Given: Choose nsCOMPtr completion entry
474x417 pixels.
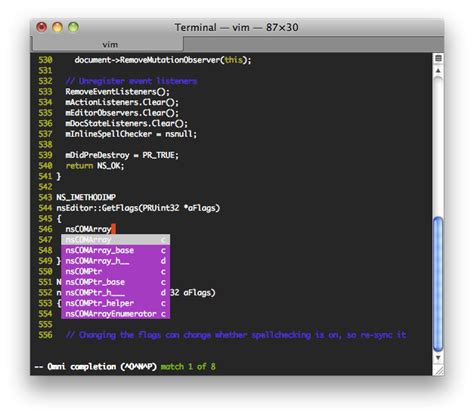Looking at the screenshot, I should (x=115, y=272).
